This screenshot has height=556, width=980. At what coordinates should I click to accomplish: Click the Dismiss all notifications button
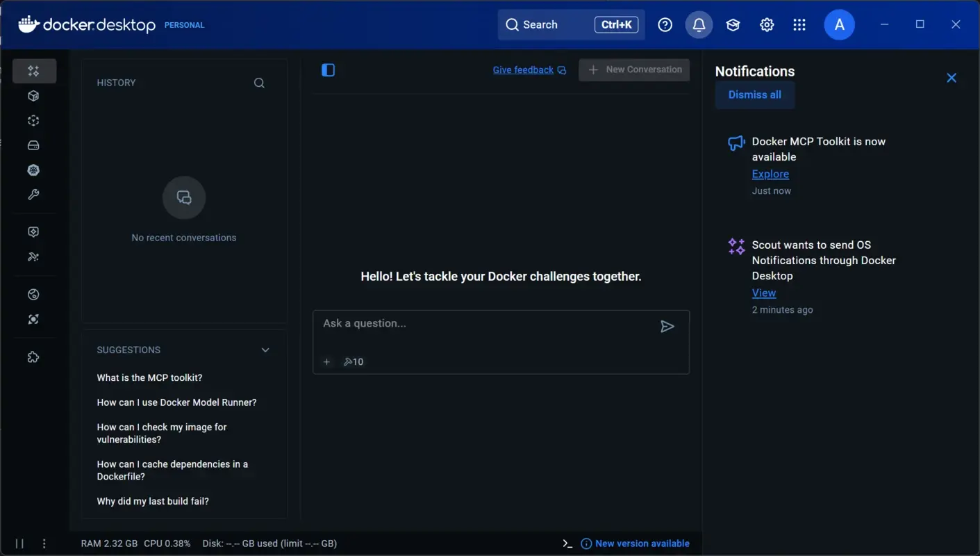[x=755, y=95]
